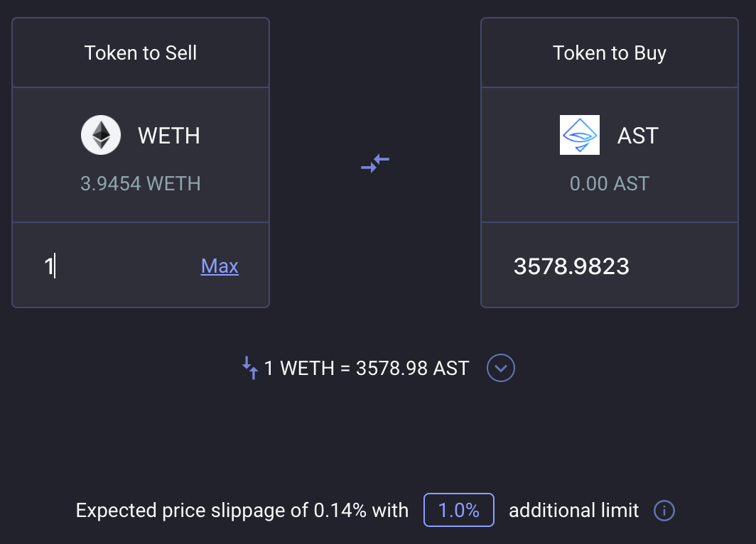Image resolution: width=756 pixels, height=544 pixels.
Task: Click the WETH token name label
Action: coord(169,136)
